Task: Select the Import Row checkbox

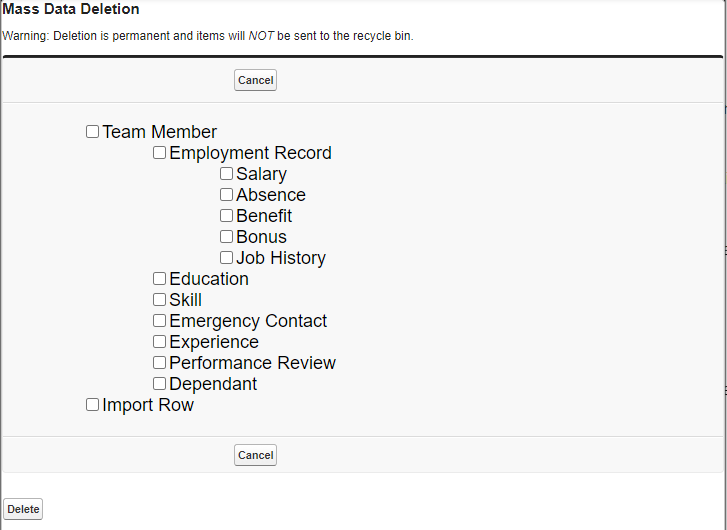Action: click(93, 405)
